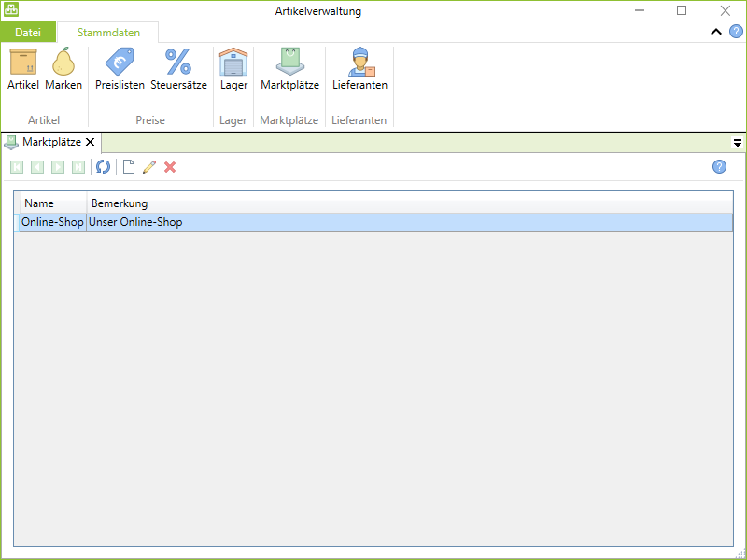Click the Marktplätze ribbon icon
Screen dimensions: 747x560
[289, 70]
